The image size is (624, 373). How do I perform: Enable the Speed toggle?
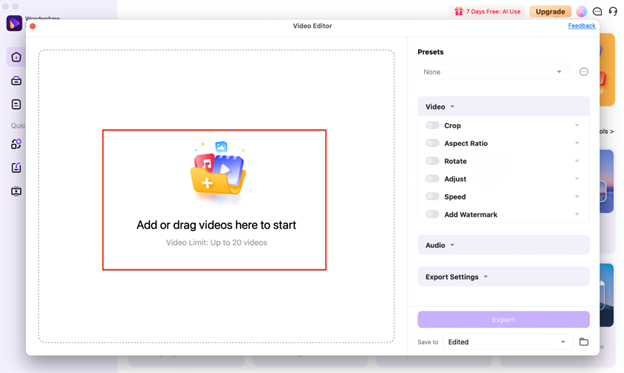coord(432,196)
